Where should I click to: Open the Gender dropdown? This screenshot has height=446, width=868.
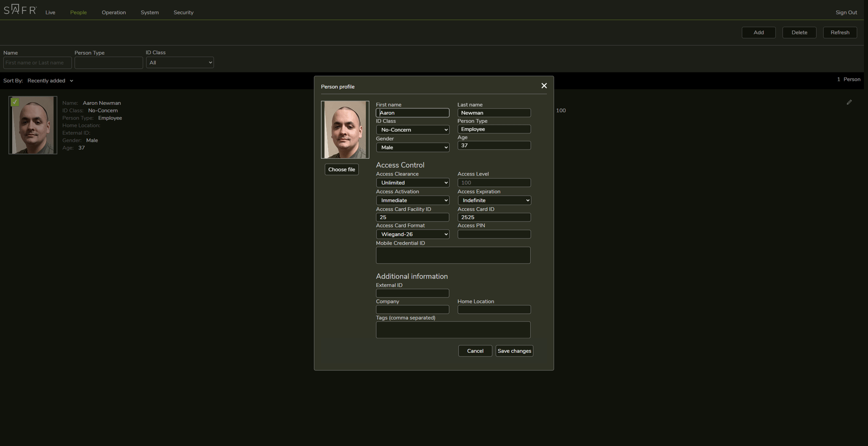click(x=412, y=147)
